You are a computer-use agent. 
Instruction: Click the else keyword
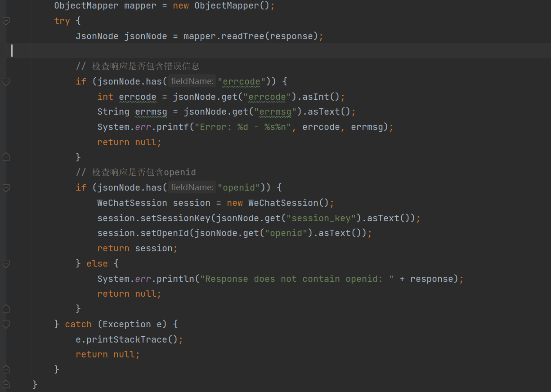coord(97,263)
